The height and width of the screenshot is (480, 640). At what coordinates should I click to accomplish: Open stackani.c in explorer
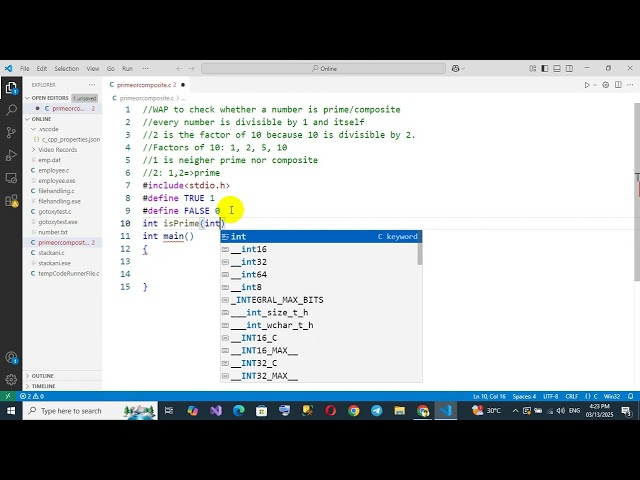point(62,253)
